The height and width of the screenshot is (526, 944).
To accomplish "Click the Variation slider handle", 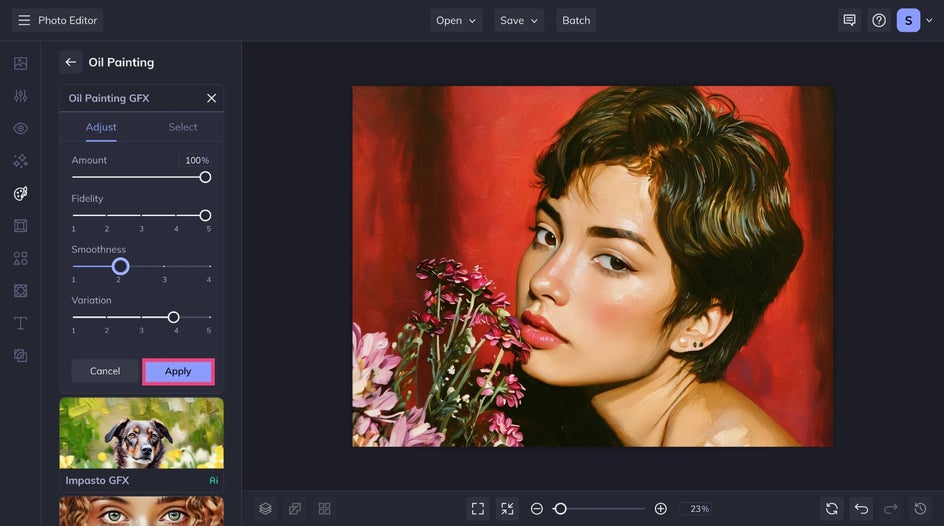I will coord(173,317).
